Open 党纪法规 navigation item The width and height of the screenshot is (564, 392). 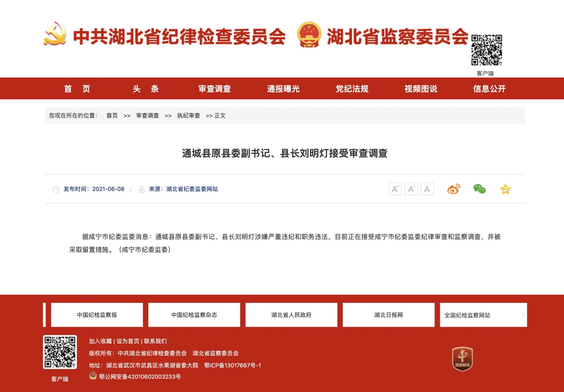(x=352, y=89)
